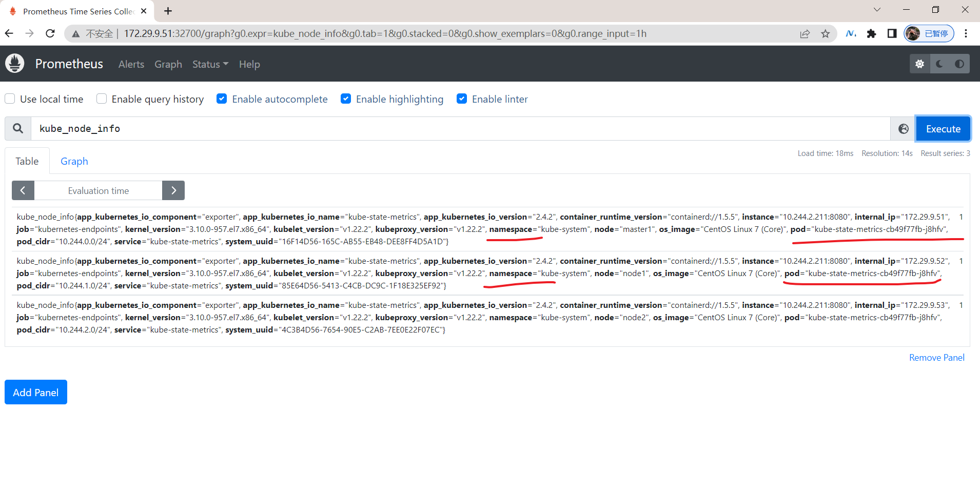
Task: Open the browser side panel icon
Action: coord(892,34)
